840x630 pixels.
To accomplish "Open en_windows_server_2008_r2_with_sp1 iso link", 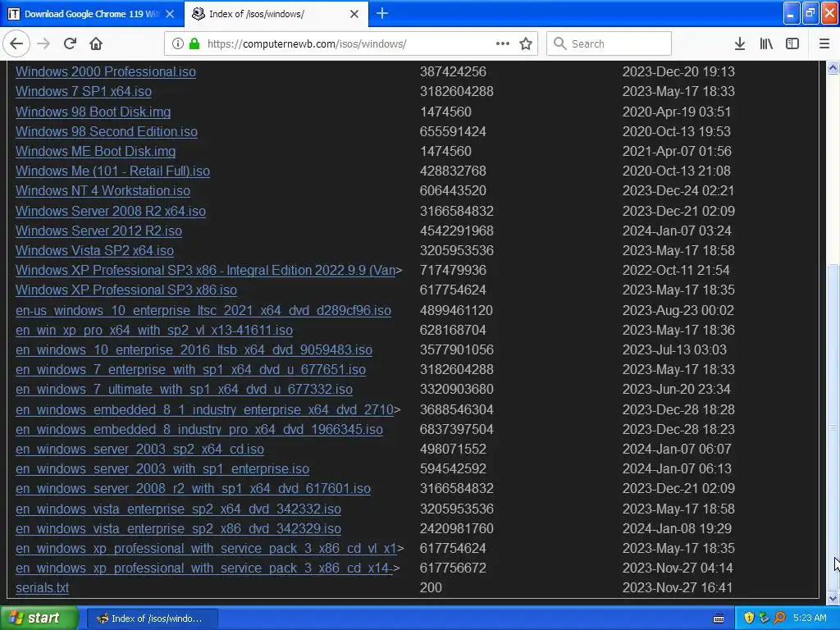I will (x=193, y=489).
